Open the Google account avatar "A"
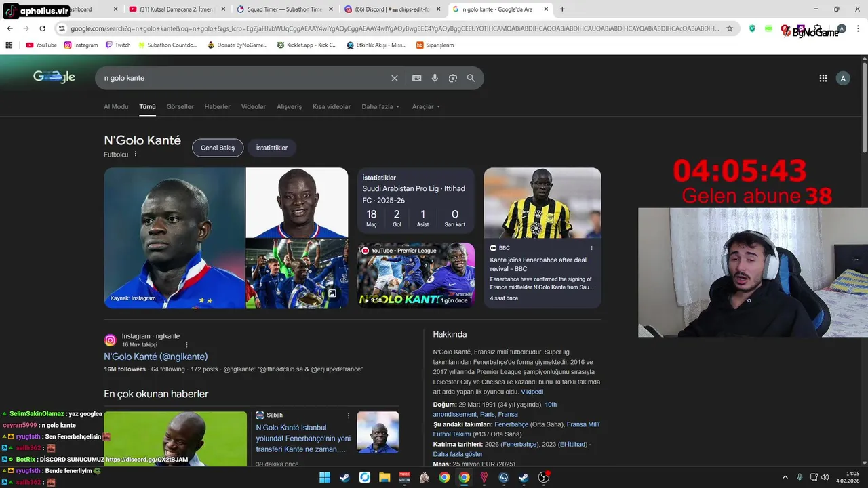 (x=843, y=79)
